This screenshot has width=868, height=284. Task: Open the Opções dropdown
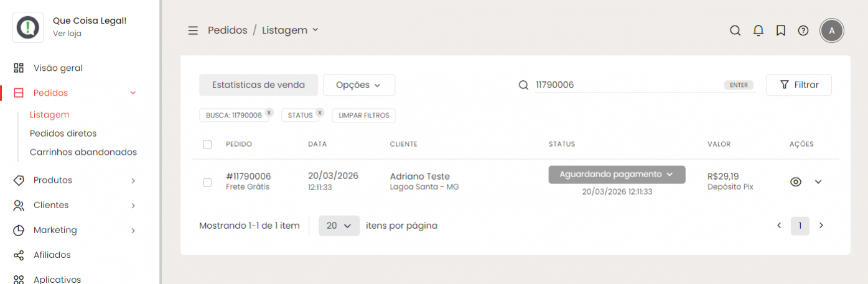[358, 85]
